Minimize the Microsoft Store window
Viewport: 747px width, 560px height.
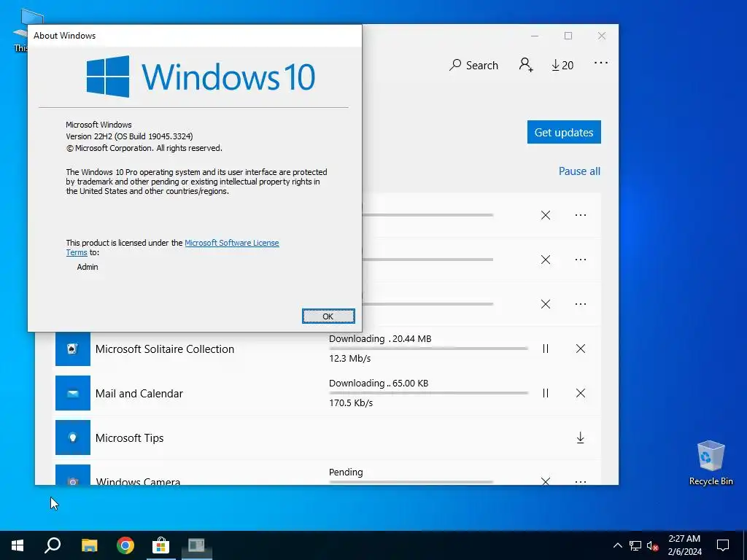click(535, 36)
